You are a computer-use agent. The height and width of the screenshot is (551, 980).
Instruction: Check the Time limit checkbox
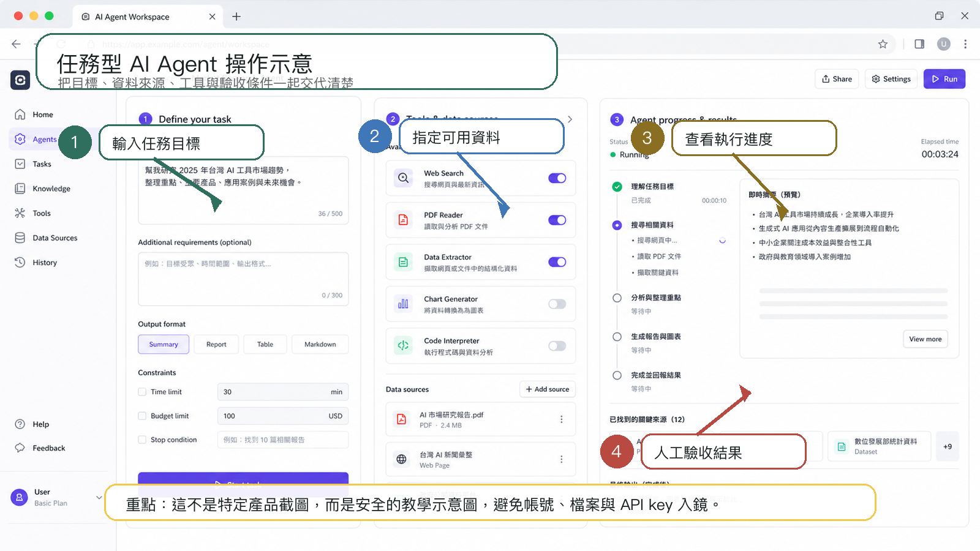tap(142, 392)
